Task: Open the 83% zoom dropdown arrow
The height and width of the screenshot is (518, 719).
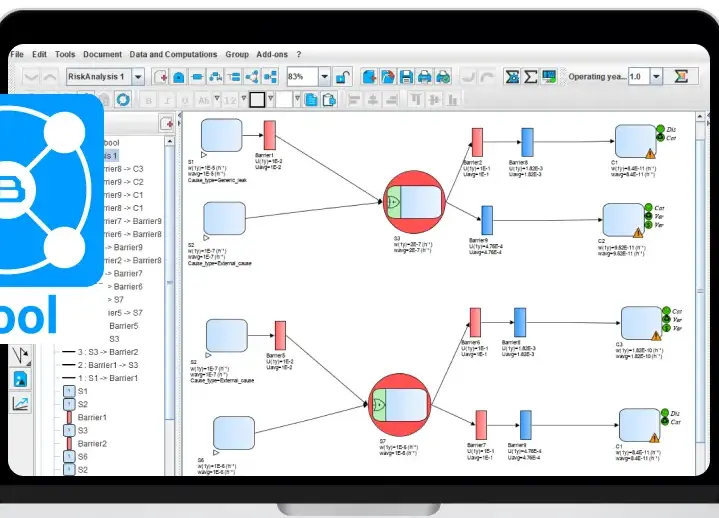Action: [324, 77]
